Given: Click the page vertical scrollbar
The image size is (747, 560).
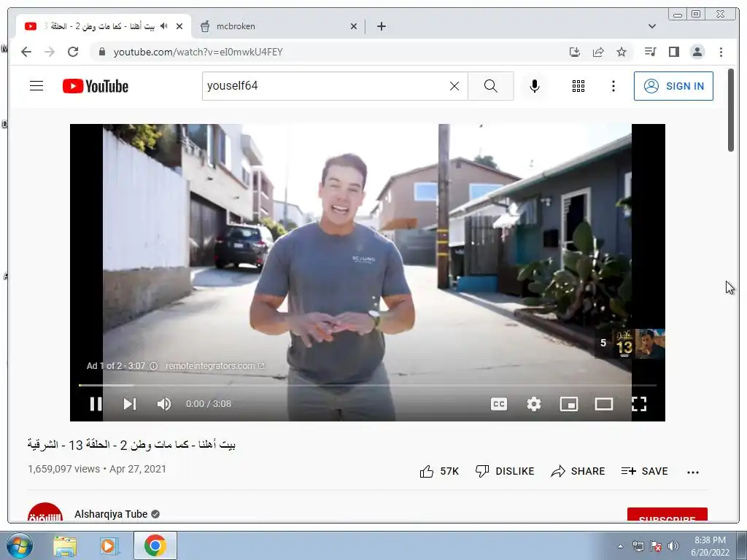Looking at the screenshot, I should 731,111.
